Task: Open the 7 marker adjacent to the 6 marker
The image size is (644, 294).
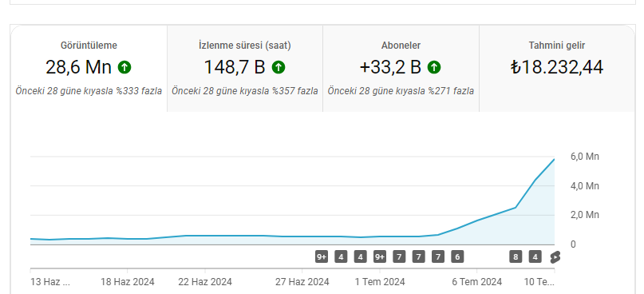Action: click(x=438, y=257)
